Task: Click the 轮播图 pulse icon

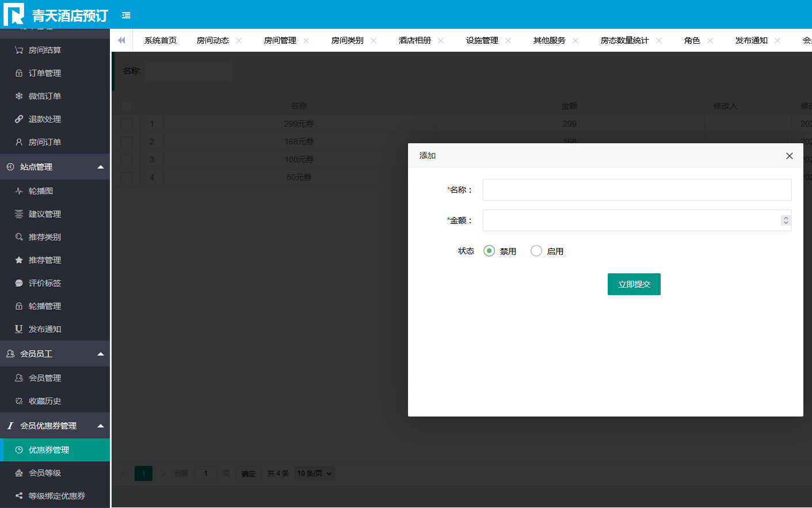Action: tap(19, 191)
